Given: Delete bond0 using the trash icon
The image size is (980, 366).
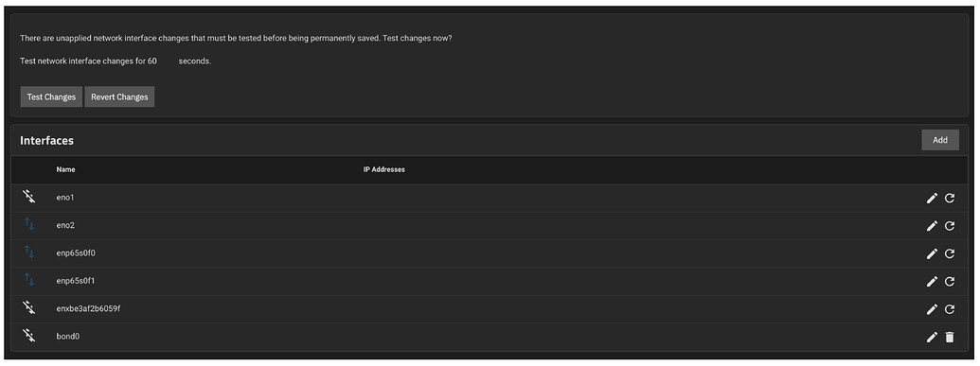Looking at the screenshot, I should click(950, 338).
